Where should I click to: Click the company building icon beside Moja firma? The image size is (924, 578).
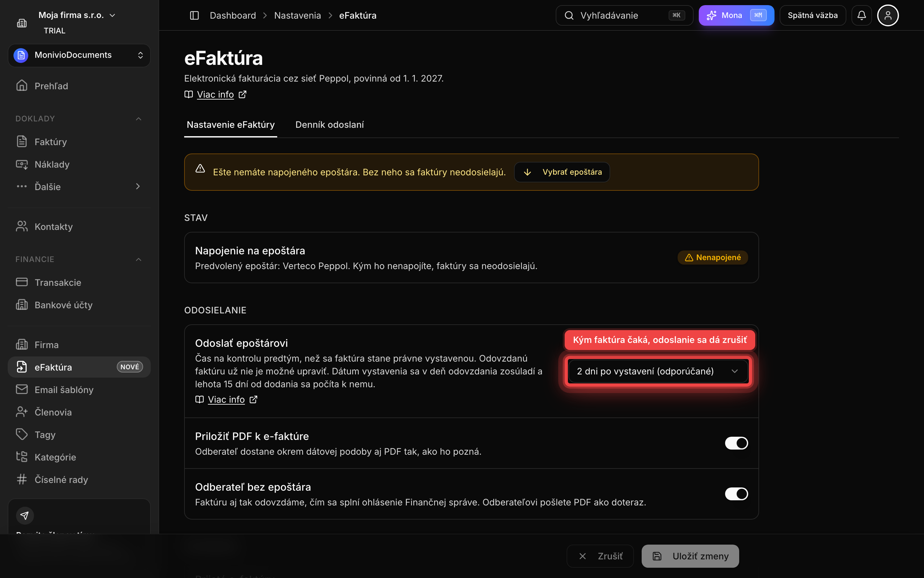click(x=22, y=23)
